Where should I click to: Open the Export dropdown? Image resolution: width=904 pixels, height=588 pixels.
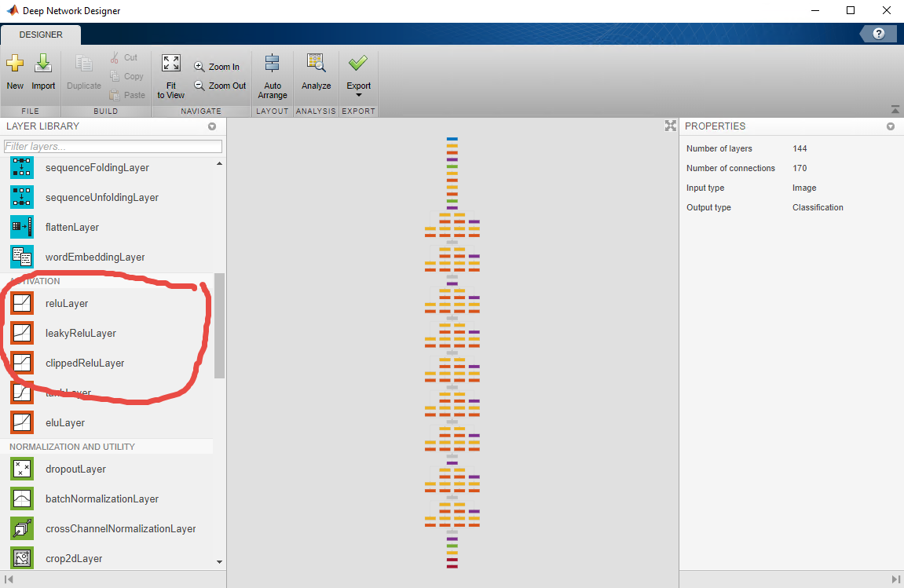point(358,95)
